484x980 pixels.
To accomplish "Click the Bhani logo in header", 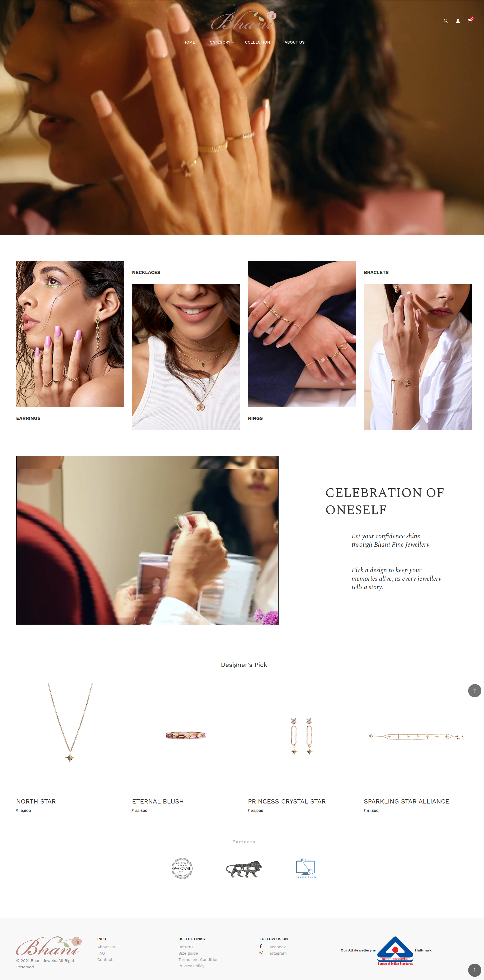I will coord(244,21).
